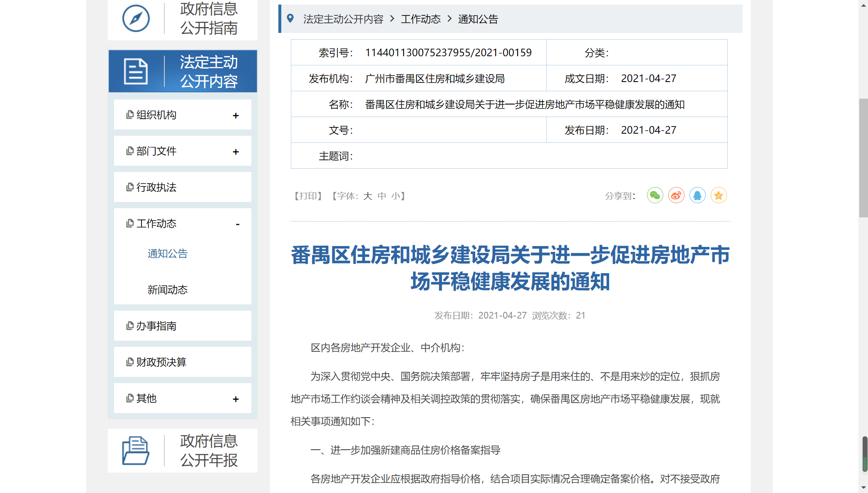Go to 通知公告 breadcrumb link
This screenshot has width=868, height=493.
click(478, 19)
